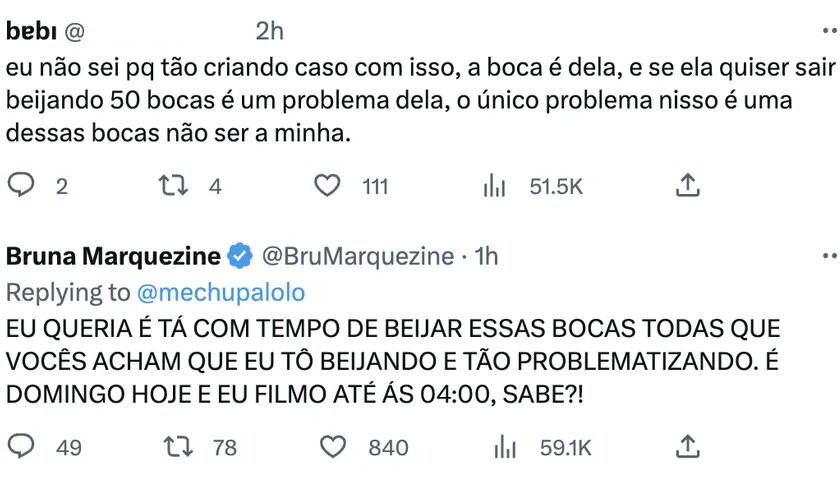Click the @BruMarquezine handle
This screenshot has height=480, width=840.
tap(357, 256)
